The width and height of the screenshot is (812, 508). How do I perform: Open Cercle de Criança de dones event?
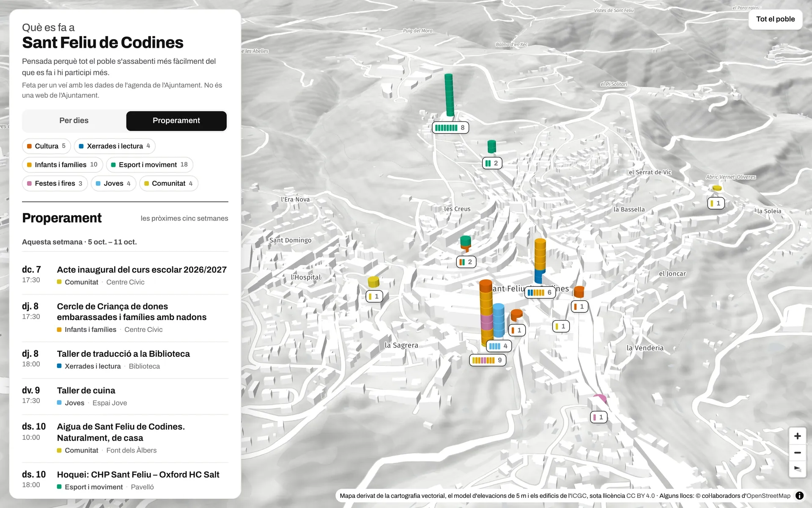125,318
